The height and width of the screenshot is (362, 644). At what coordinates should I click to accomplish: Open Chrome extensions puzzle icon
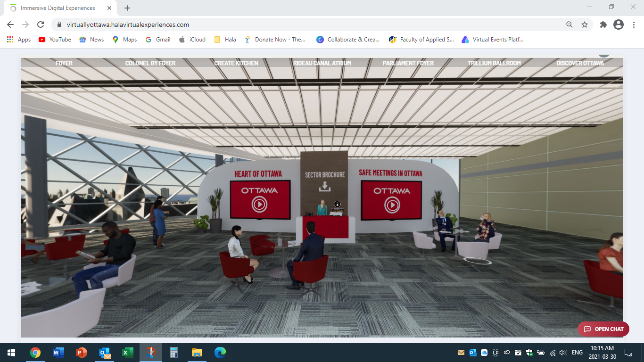pos(603,25)
